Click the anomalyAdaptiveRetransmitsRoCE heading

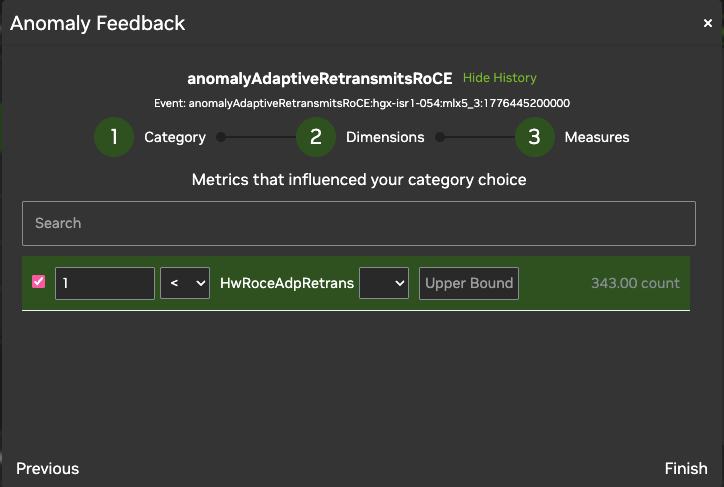[x=320, y=78]
